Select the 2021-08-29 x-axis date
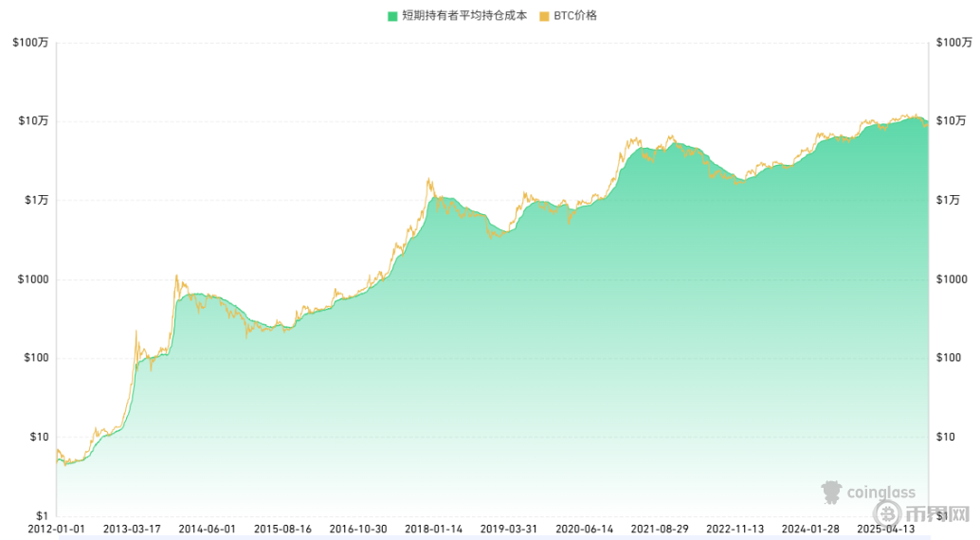 (x=660, y=529)
